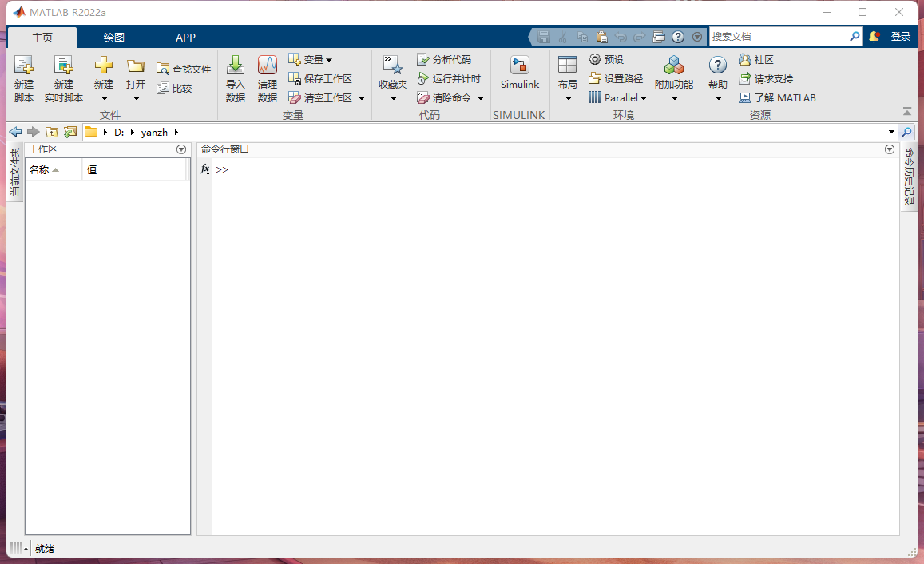Collapse the toolstrip using minimize arrow
Image resolution: width=924 pixels, height=564 pixels.
[x=906, y=112]
